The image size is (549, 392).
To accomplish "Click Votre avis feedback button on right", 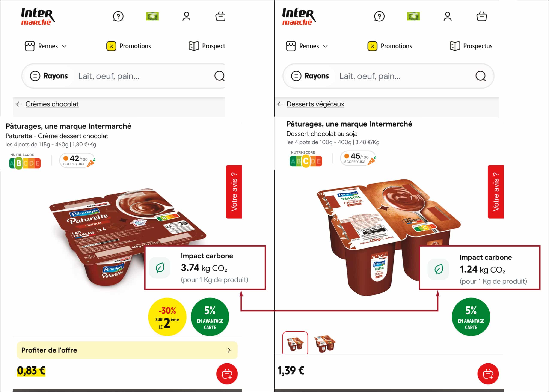I will click(x=496, y=192).
